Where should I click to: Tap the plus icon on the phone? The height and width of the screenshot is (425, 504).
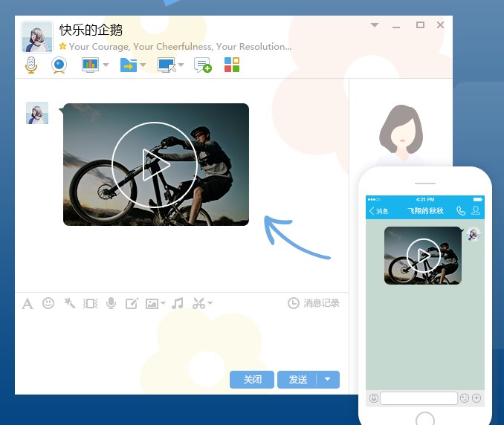476,398
